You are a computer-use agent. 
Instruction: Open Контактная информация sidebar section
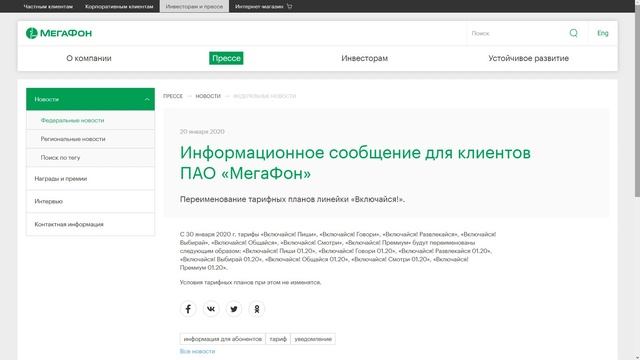click(x=91, y=224)
